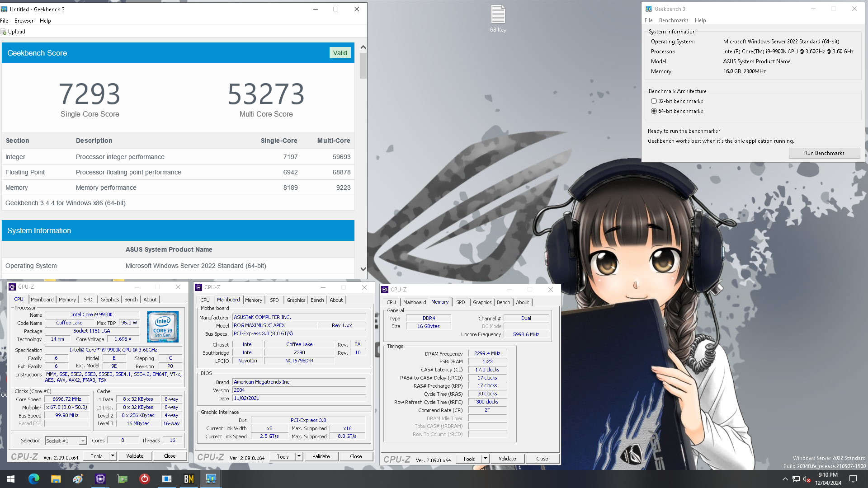The width and height of the screenshot is (868, 488).
Task: Show hidden system tray icons
Action: (x=785, y=479)
